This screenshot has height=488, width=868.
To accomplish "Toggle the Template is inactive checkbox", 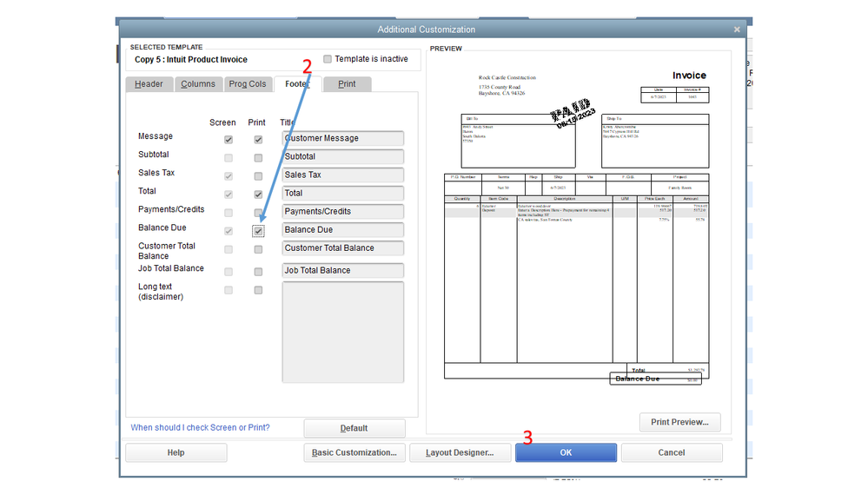I will (328, 59).
